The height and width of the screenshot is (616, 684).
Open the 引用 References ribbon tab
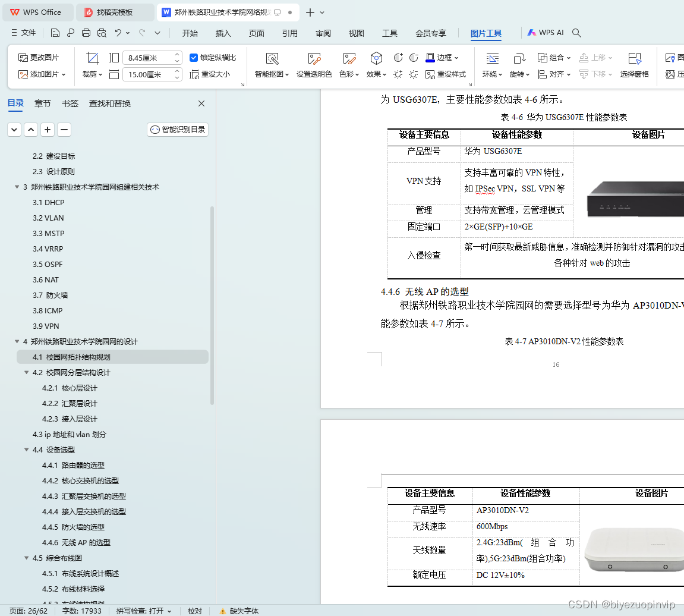tap(289, 33)
